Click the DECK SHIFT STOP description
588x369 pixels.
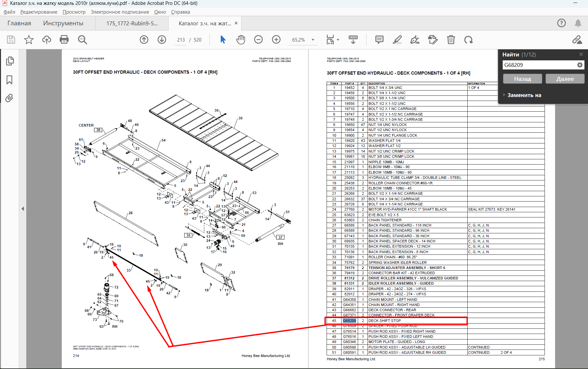pyautogui.click(x=384, y=321)
